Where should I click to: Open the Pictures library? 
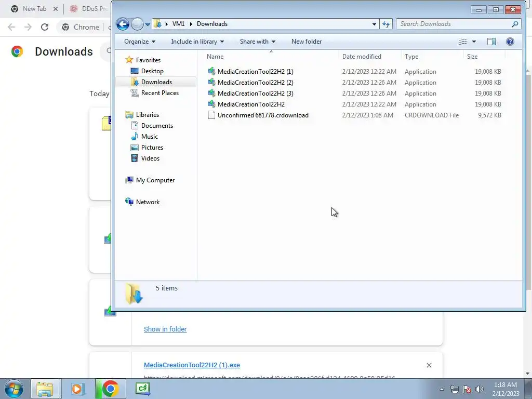click(x=152, y=147)
